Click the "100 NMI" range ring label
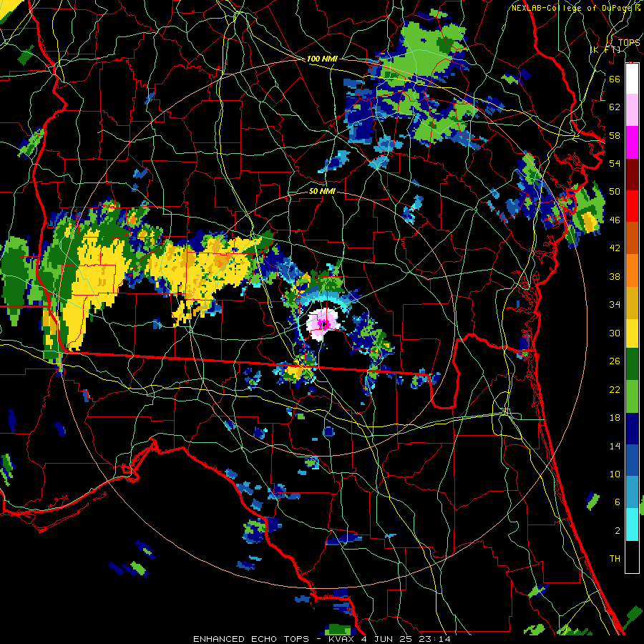Screen dimensions: 644x644 322,59
